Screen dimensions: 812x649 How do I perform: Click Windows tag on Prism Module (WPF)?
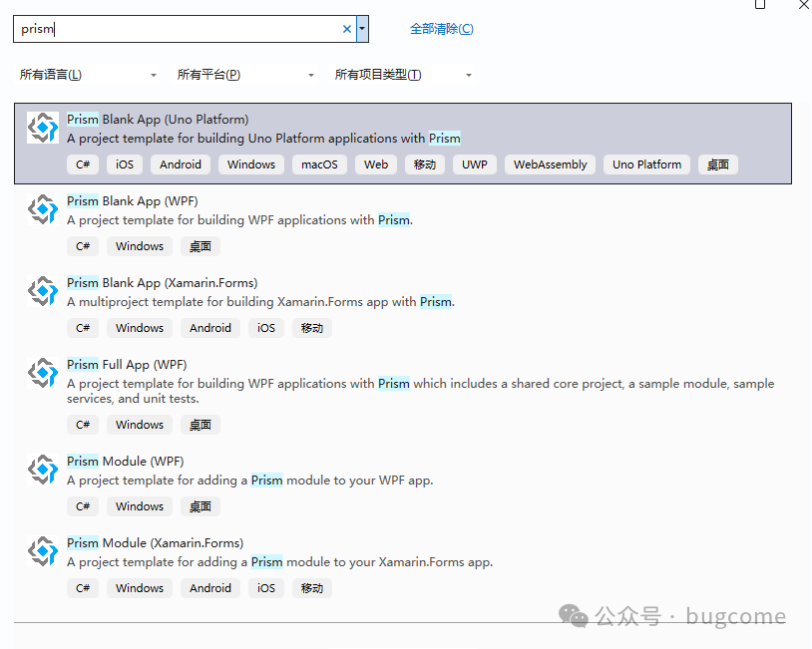140,506
